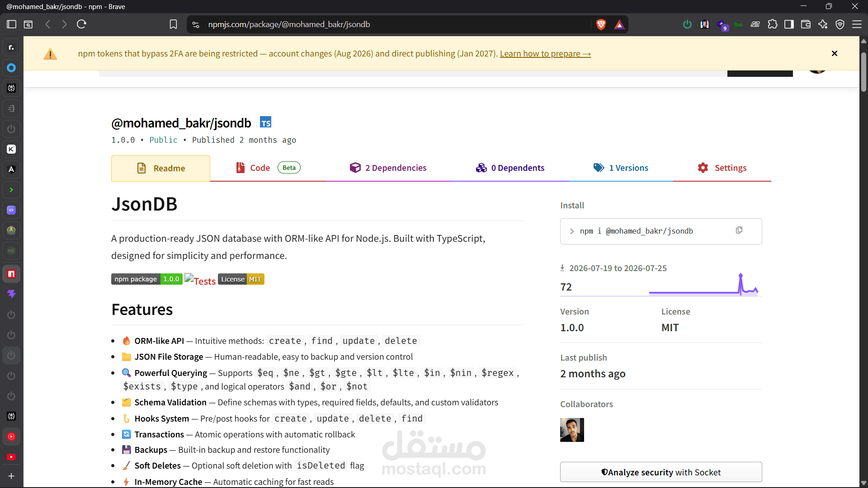Click the Transactions feature text
The image size is (868, 488).
point(159,434)
